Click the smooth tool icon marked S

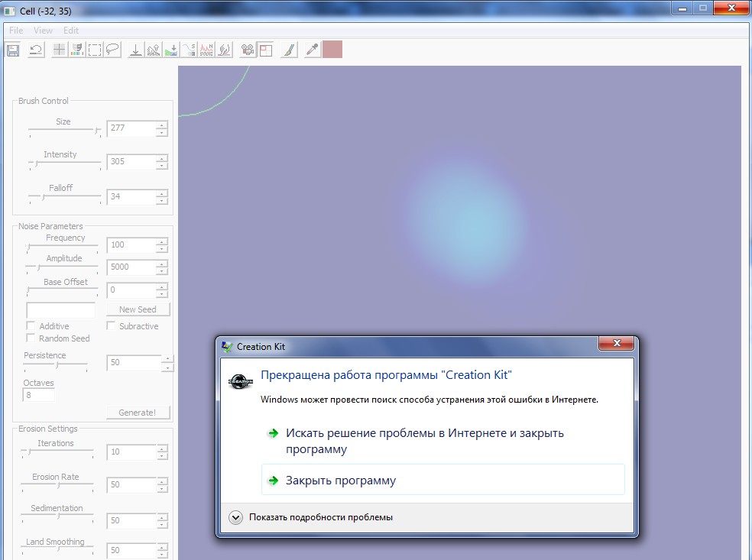point(189,50)
